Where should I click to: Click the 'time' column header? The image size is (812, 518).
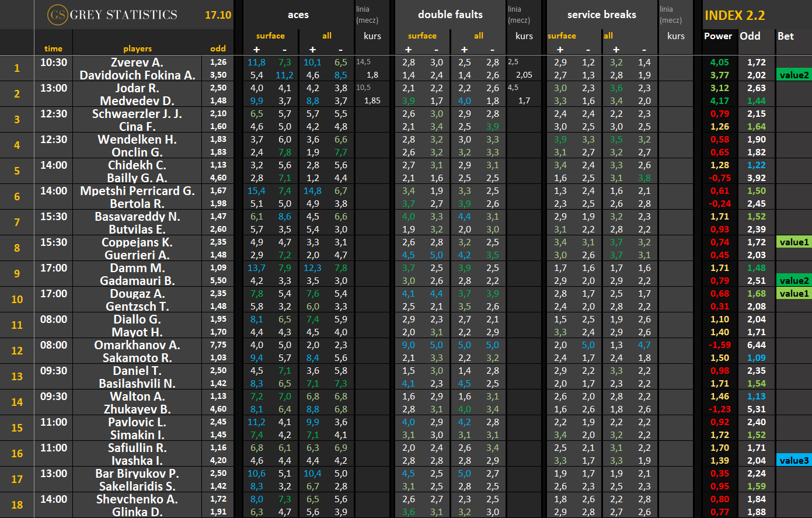(53, 48)
